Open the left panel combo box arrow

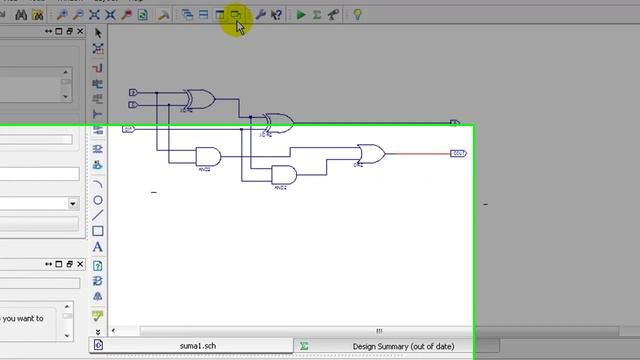(73, 203)
